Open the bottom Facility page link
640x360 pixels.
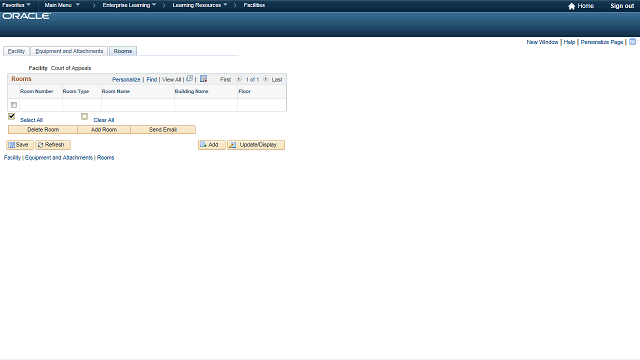click(x=12, y=158)
